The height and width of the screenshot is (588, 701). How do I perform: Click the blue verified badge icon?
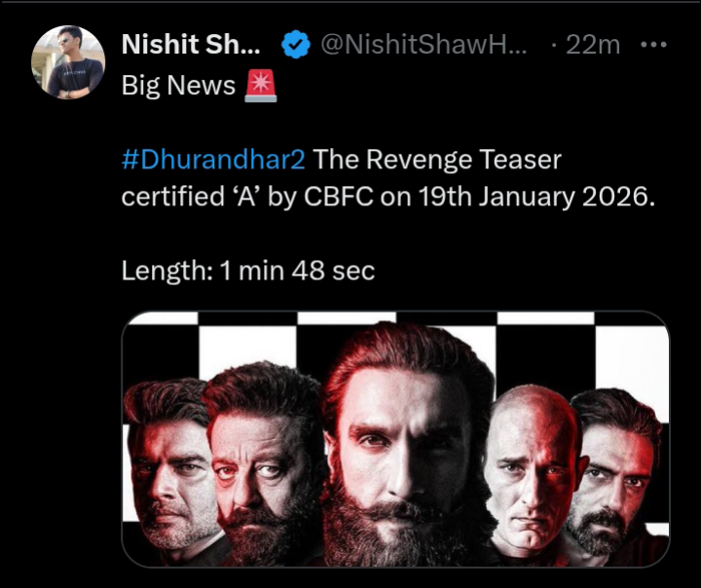294,45
